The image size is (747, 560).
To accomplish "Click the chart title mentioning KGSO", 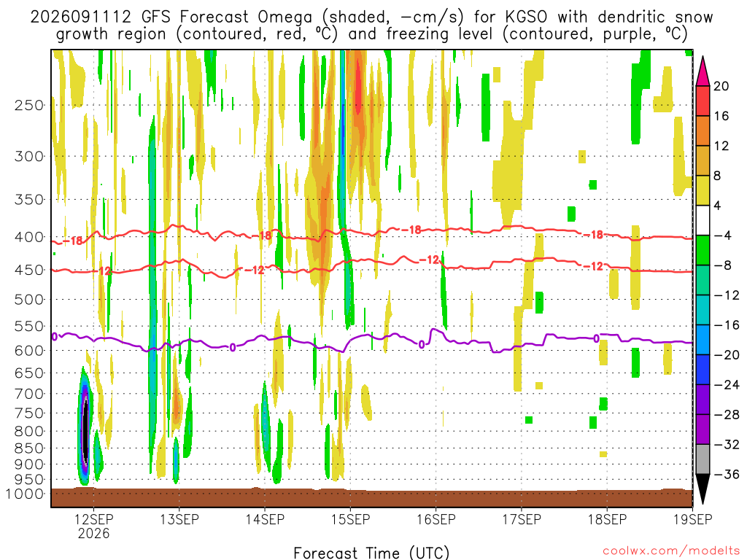I will (x=371, y=26).
